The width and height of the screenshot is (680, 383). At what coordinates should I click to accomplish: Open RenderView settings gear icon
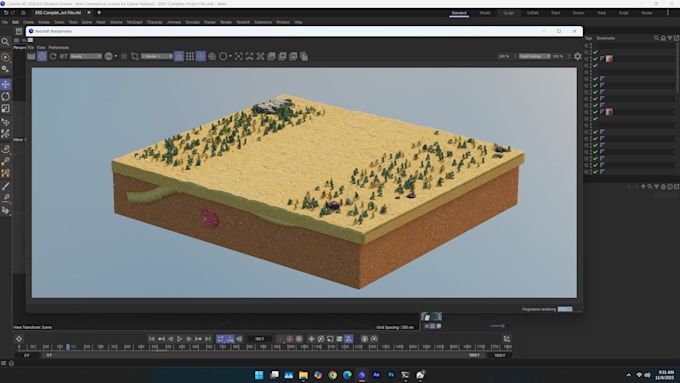coord(578,56)
